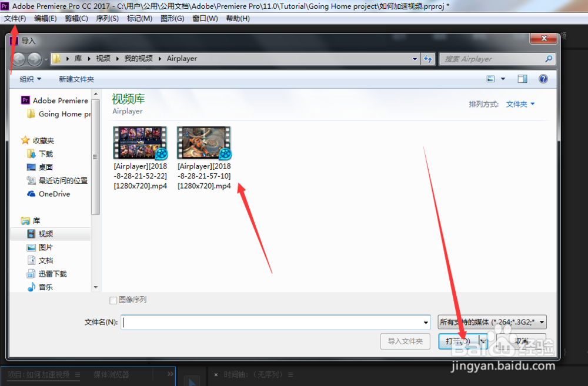
Task: Click 库 in the address breadcrumb
Action: pos(78,59)
